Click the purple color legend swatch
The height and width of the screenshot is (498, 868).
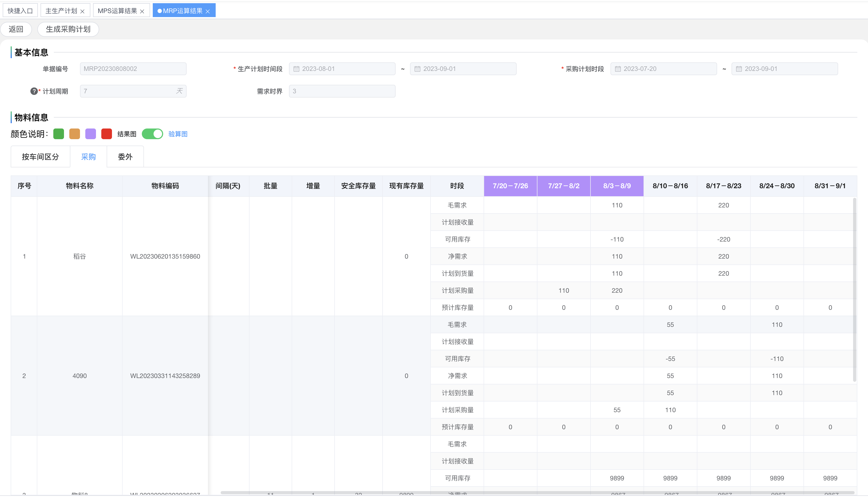(x=91, y=134)
